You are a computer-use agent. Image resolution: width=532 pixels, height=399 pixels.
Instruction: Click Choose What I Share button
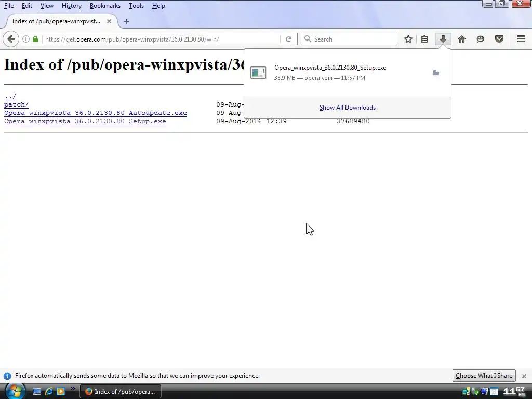[484, 376]
